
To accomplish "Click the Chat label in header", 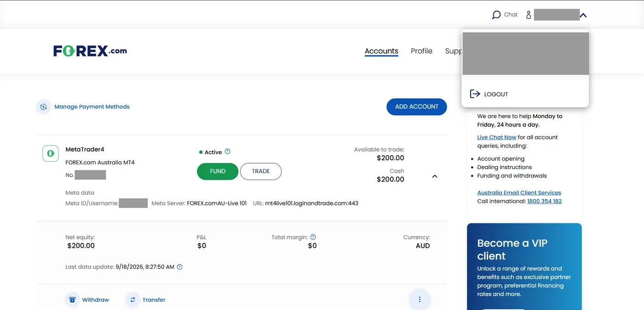I will 511,15.
